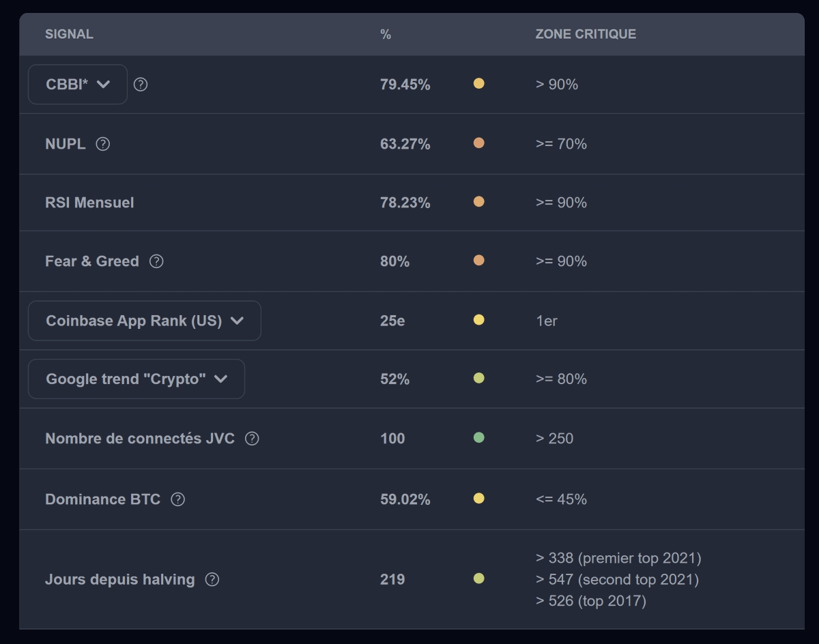
Task: Click the 59.02% Dominance BTC value
Action: pyautogui.click(x=405, y=499)
